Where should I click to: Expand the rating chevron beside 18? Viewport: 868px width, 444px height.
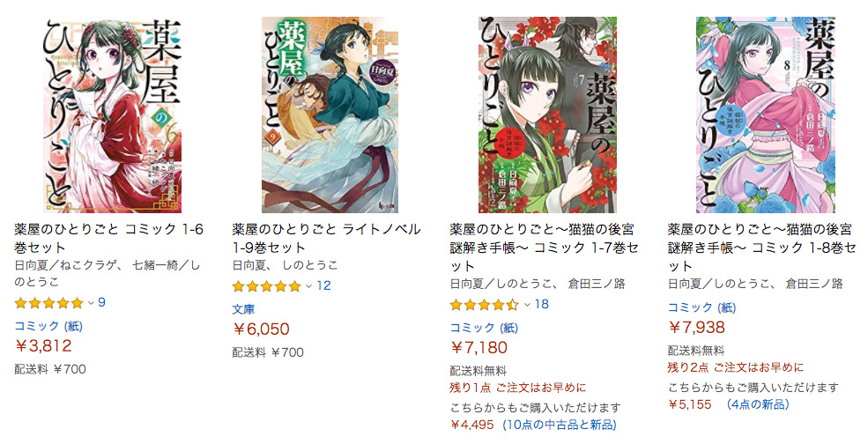pyautogui.click(x=526, y=305)
